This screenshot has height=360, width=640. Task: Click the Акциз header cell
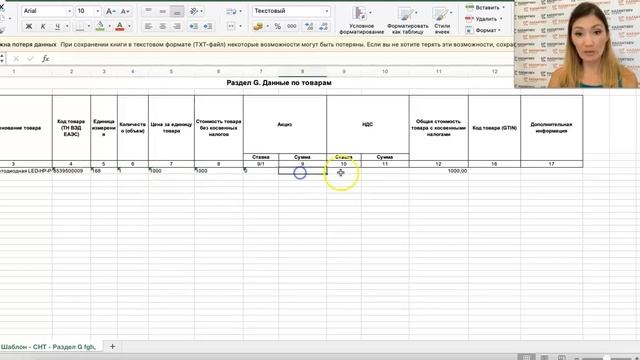point(284,124)
